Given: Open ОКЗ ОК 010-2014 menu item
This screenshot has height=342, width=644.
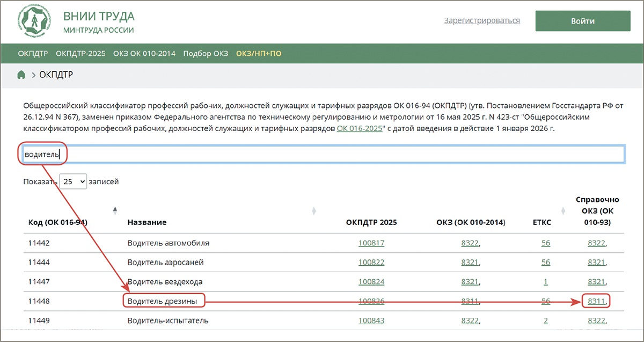Looking at the screenshot, I should click(144, 54).
